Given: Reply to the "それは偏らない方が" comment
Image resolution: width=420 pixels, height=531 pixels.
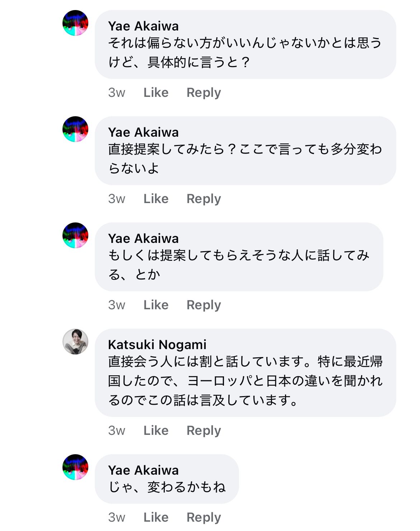Looking at the screenshot, I should click(x=204, y=93).
